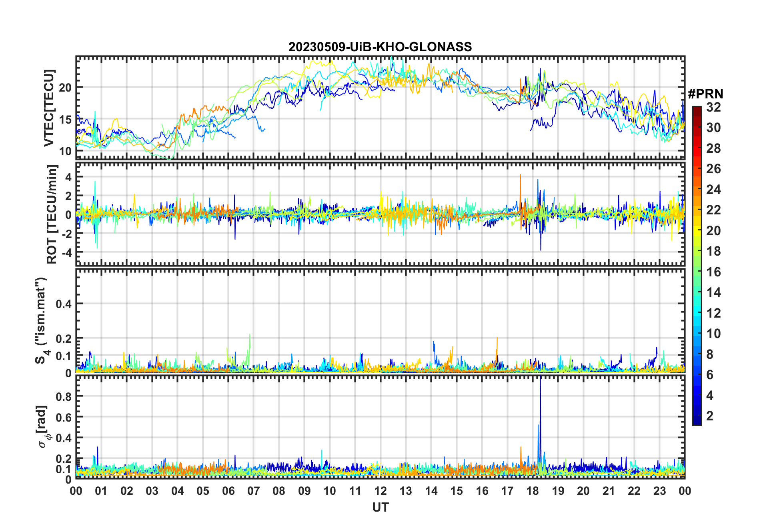Click UT axis tick label 15
Viewport: 761px width, 532px height.
click(x=457, y=491)
